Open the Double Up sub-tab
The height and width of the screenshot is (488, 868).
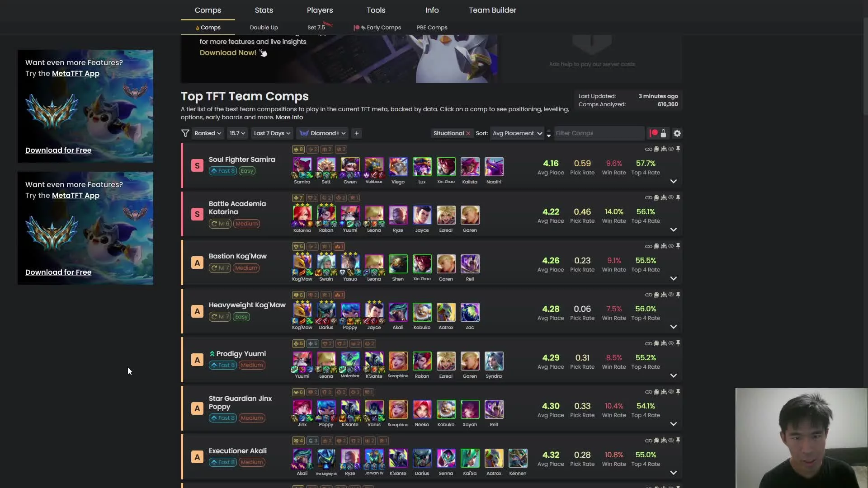point(264,28)
